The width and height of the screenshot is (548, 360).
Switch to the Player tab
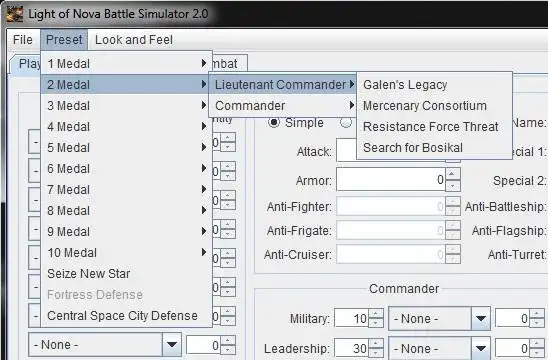[x=25, y=64]
